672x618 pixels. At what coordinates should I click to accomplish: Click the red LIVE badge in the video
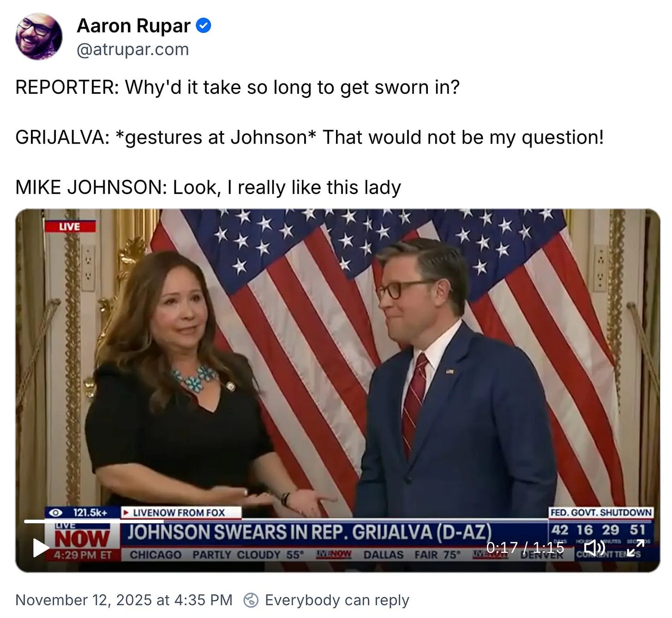pos(70,226)
